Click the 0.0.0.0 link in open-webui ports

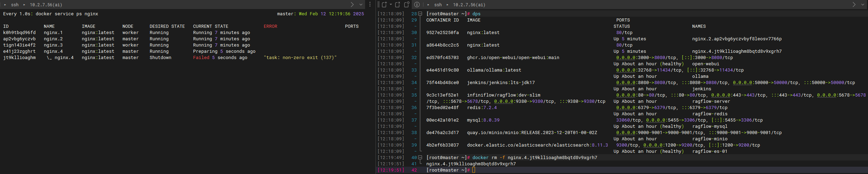click(x=626, y=58)
